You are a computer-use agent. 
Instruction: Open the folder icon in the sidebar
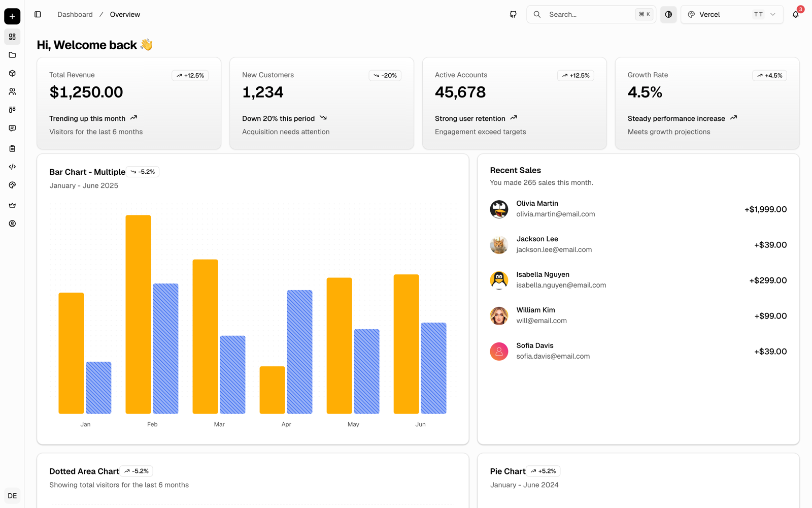pyautogui.click(x=12, y=55)
